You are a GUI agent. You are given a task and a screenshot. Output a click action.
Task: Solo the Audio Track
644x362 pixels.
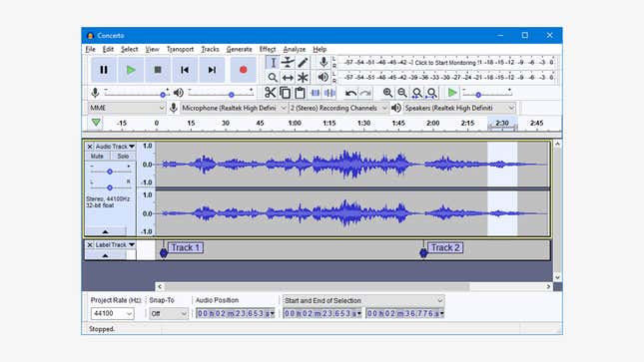123,156
